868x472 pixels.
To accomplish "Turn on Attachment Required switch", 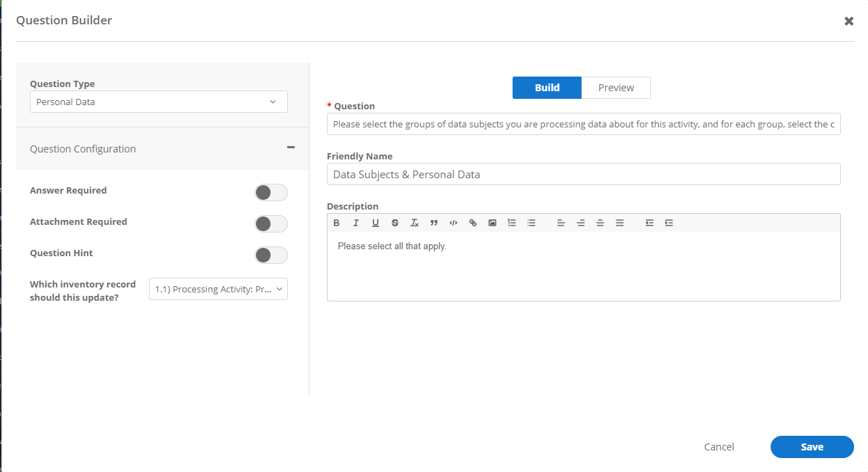I will [271, 223].
